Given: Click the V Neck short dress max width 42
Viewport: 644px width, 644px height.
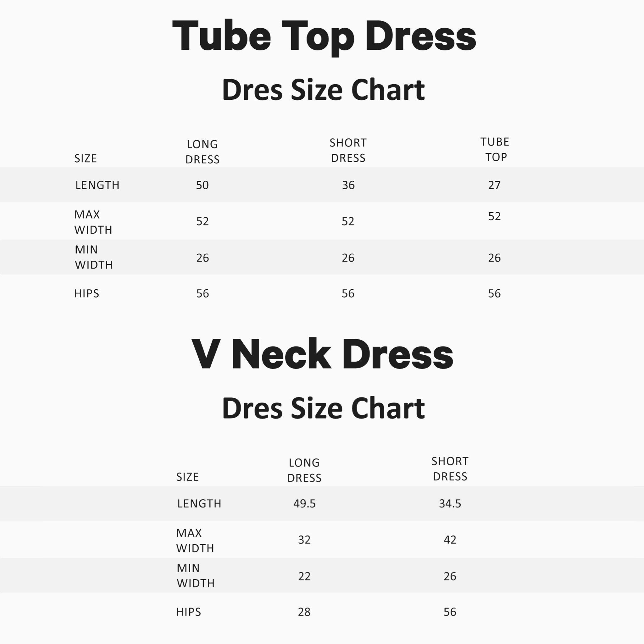Looking at the screenshot, I should 450,540.
